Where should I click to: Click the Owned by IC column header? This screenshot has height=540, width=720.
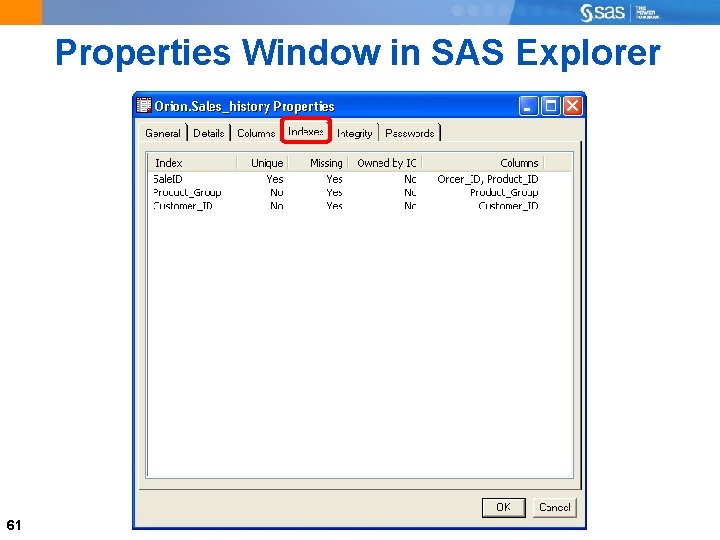pos(386,163)
